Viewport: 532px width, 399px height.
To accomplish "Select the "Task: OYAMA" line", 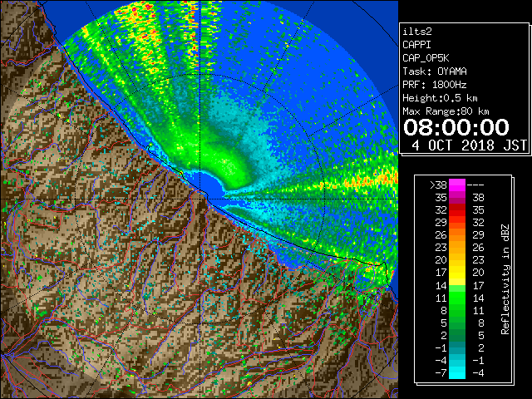I will tap(435, 71).
